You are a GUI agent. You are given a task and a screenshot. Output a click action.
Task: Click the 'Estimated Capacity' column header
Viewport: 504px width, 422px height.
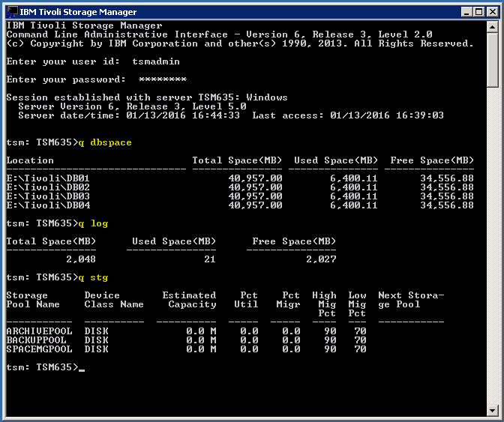(189, 300)
